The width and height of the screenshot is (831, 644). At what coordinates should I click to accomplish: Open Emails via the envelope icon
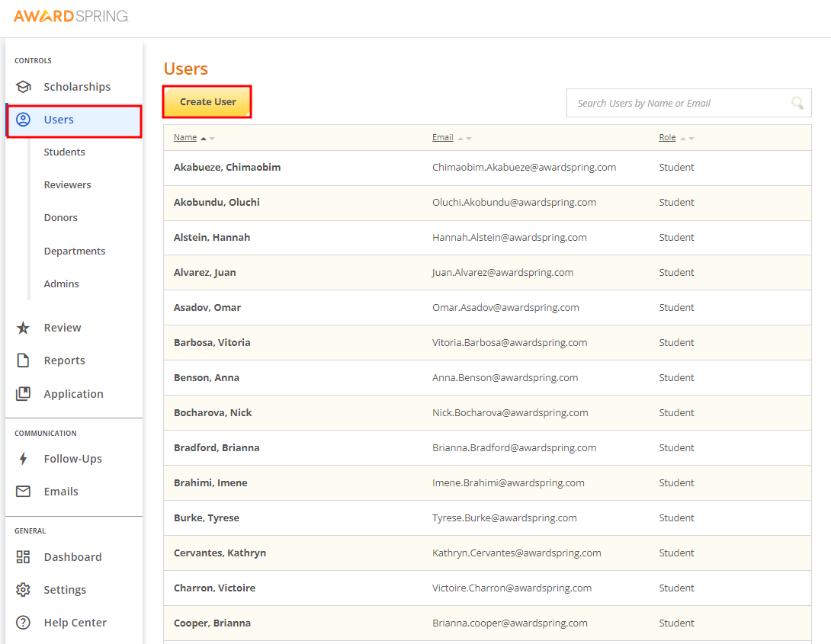pos(23,491)
